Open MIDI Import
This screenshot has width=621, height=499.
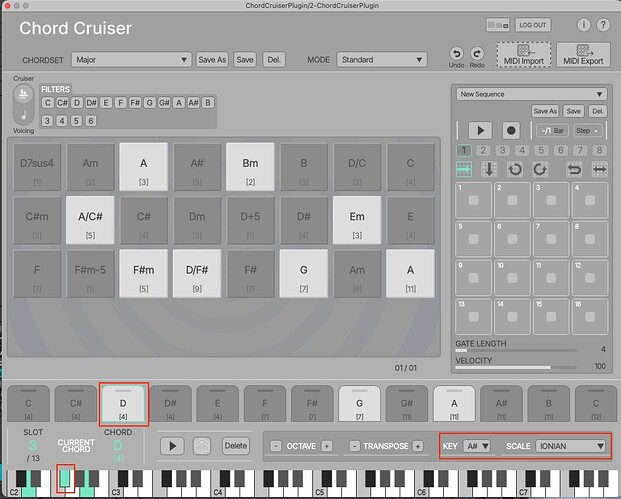click(x=524, y=55)
